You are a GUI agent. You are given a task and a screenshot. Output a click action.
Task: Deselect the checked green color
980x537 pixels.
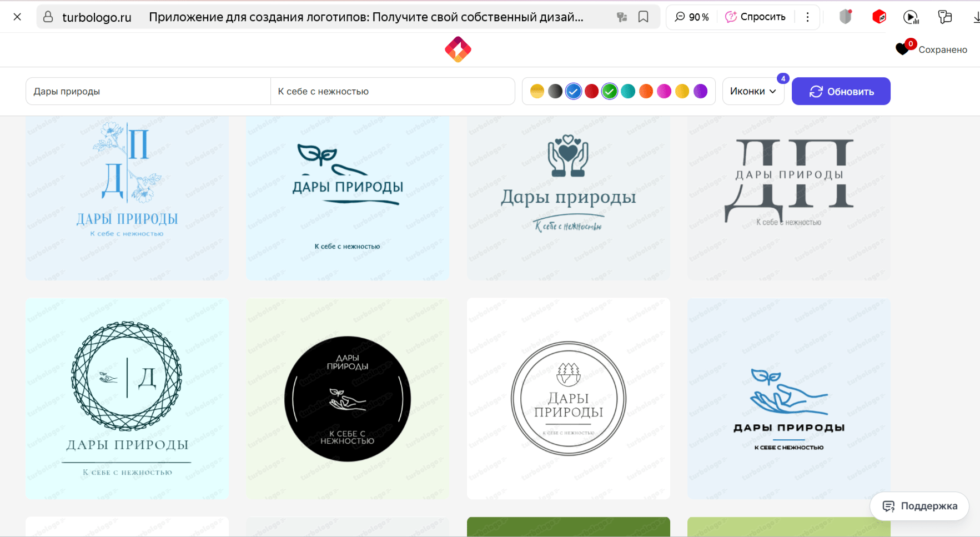[610, 91]
